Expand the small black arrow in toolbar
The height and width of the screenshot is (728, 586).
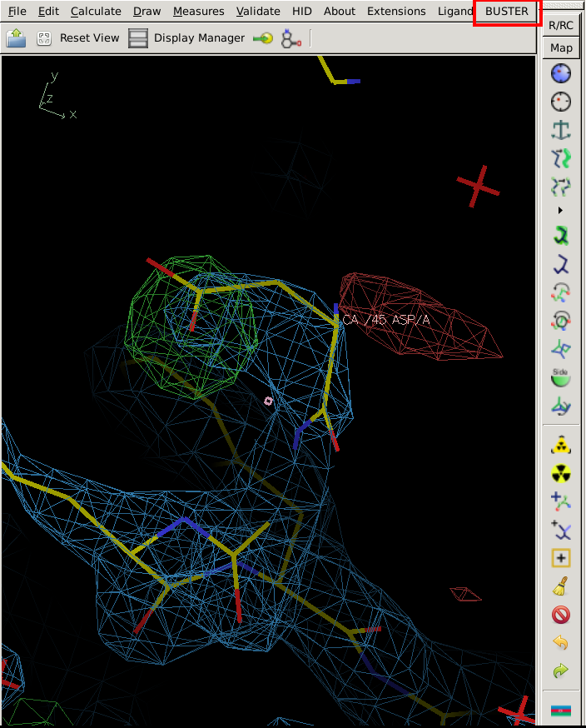click(x=560, y=211)
